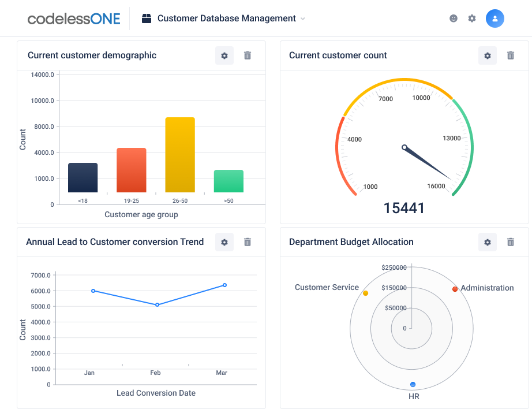Click the smiley feedback icon in header
Screen dimensions: 532x409
(454, 18)
